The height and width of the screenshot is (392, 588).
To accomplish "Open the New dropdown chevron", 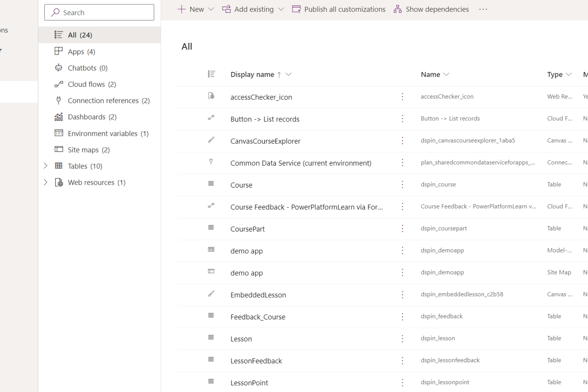I will (211, 9).
